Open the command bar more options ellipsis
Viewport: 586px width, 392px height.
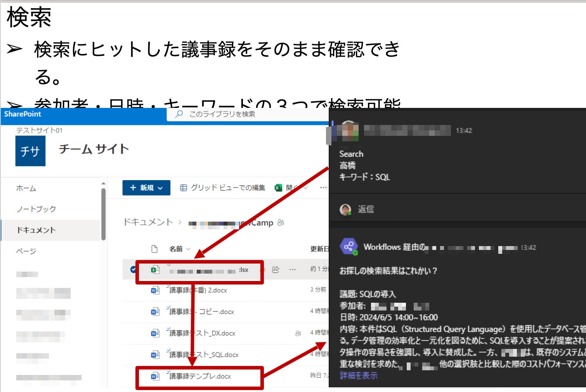[x=323, y=188]
